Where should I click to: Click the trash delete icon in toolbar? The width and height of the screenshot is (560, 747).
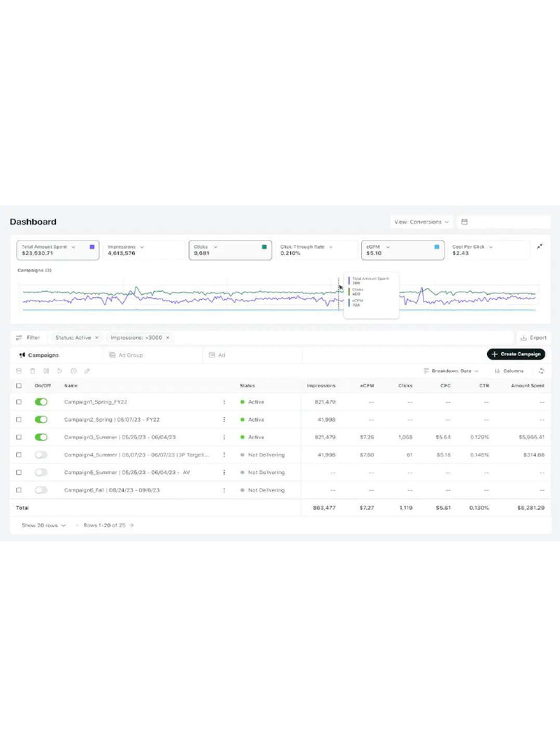32,371
